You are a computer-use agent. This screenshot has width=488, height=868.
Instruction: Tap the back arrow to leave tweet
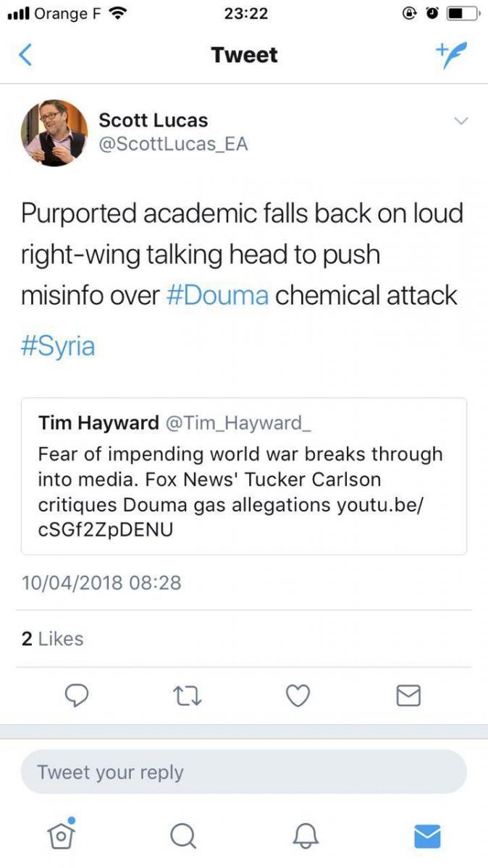pos(25,55)
